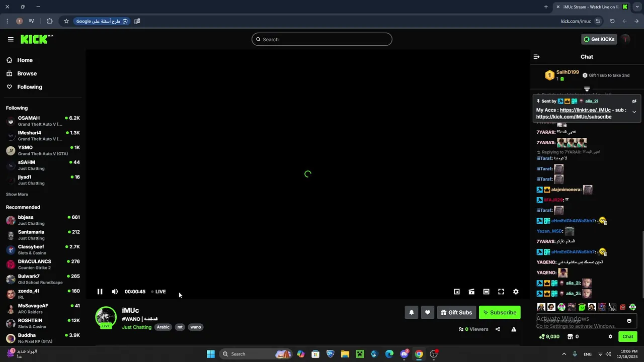This screenshot has height=362, width=644.
Task: Open the profile avatar menu
Action: 625,39
